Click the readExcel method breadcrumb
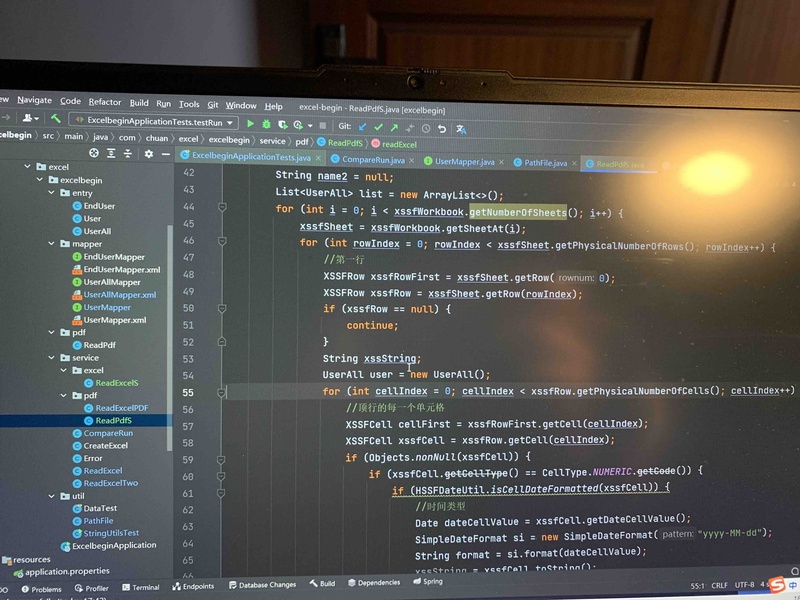Image resolution: width=800 pixels, height=600 pixels. [394, 144]
